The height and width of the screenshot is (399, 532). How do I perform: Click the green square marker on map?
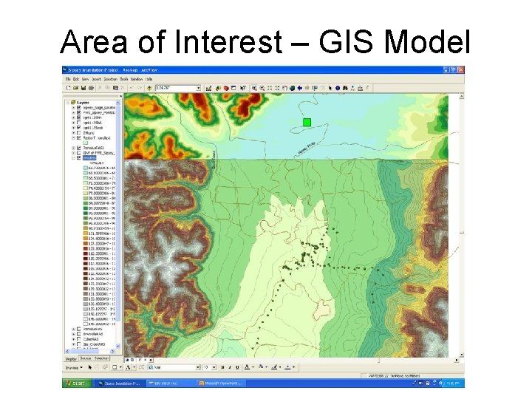pyautogui.click(x=307, y=123)
